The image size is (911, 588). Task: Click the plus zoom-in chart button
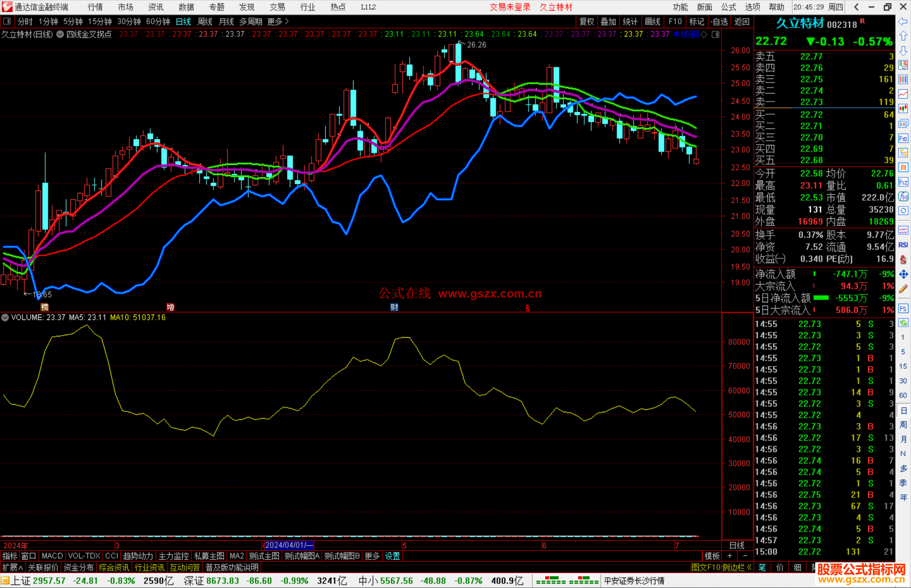[x=730, y=556]
